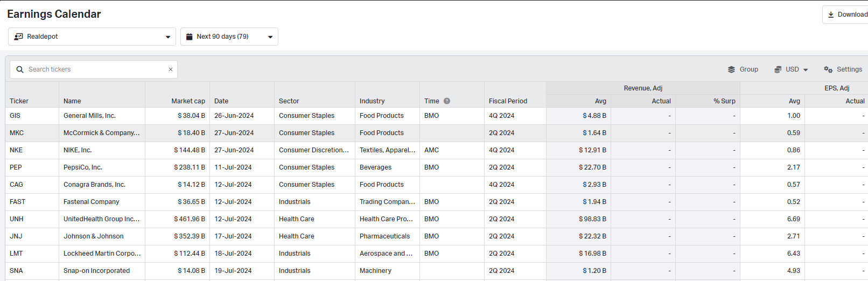Type in the Search tickers field
Viewport: 868px width, 281px height.
coord(97,69)
